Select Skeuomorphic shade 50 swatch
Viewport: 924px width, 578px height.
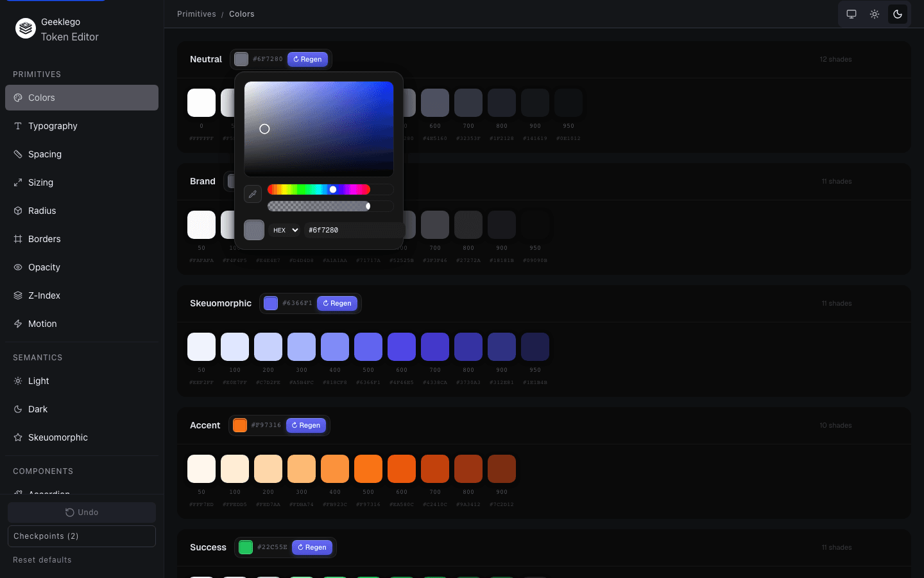[x=201, y=347]
